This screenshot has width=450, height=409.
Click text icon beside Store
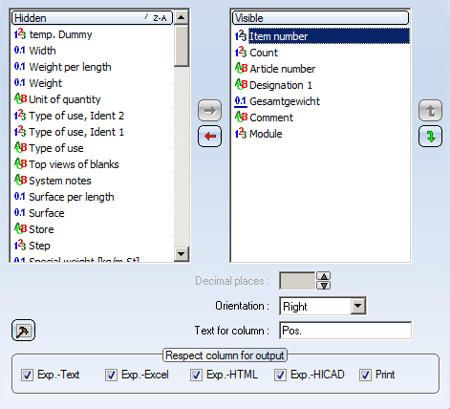20,229
